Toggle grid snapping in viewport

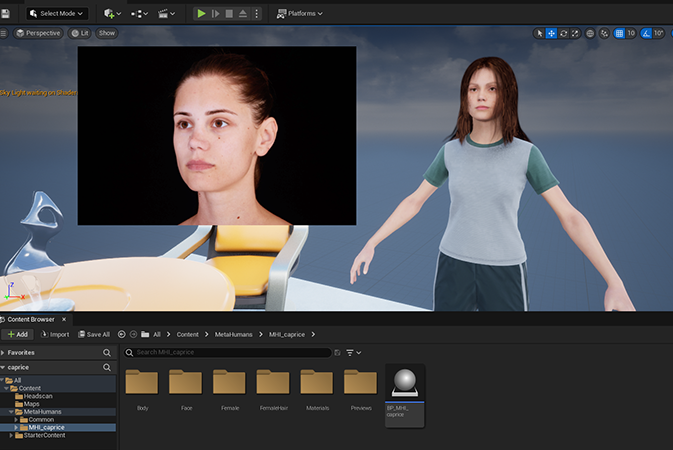coord(619,33)
